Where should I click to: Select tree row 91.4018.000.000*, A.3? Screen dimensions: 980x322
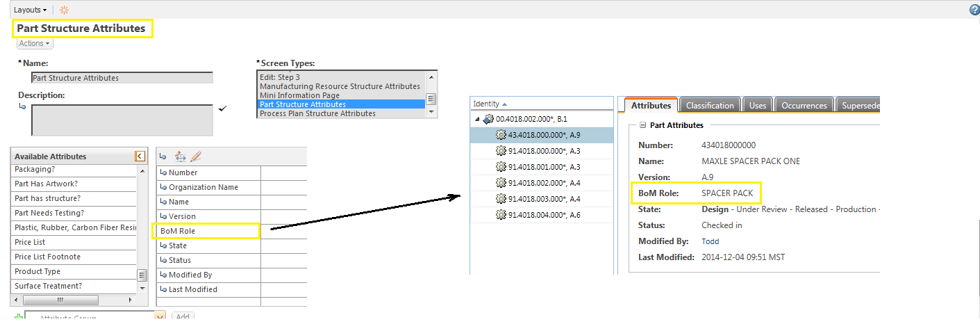(x=542, y=151)
